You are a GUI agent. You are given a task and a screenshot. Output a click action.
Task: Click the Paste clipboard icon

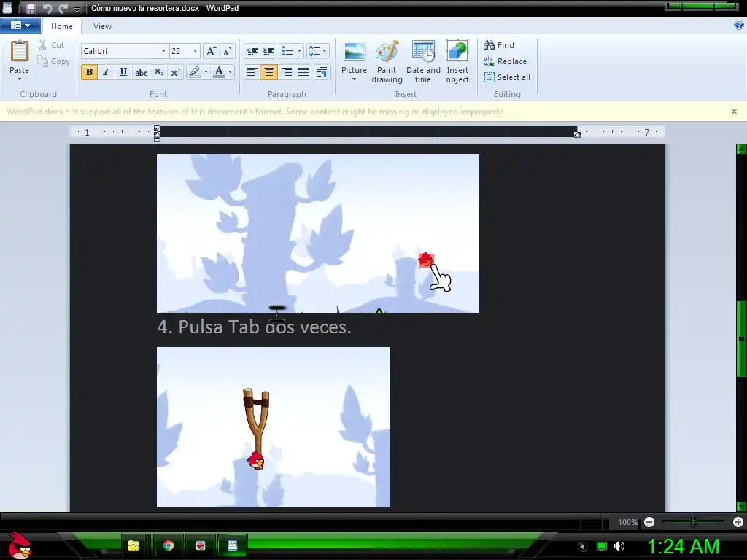[x=20, y=51]
